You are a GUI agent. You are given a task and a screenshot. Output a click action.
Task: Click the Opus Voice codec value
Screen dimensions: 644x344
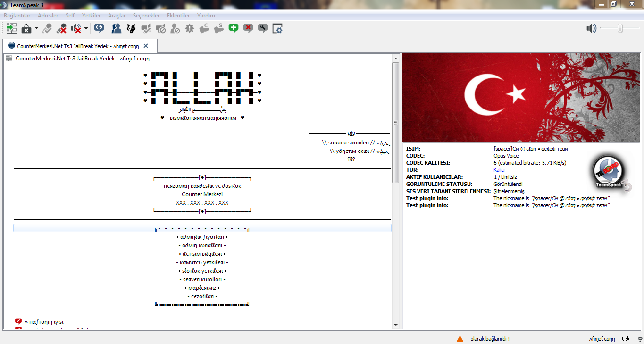pyautogui.click(x=506, y=156)
